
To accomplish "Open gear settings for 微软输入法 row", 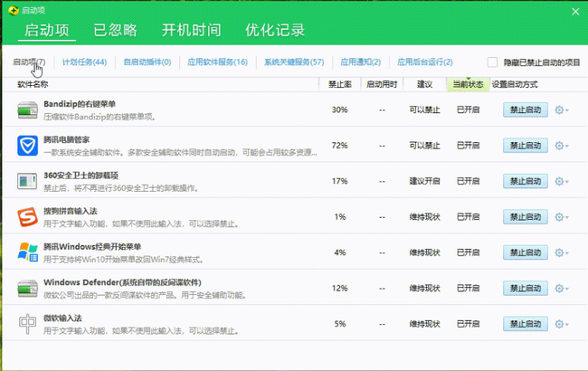I will point(562,324).
